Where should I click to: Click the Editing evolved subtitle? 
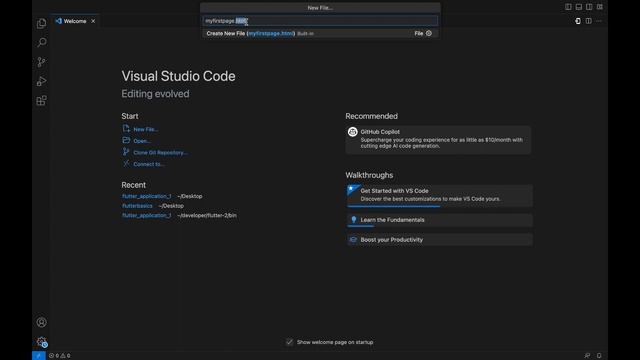[x=155, y=94]
